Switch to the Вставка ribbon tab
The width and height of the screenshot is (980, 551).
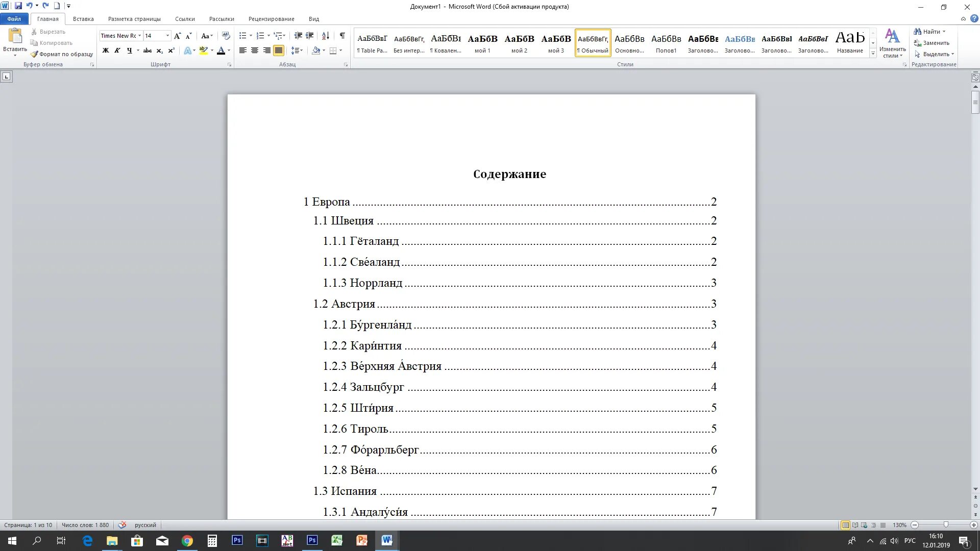click(83, 19)
